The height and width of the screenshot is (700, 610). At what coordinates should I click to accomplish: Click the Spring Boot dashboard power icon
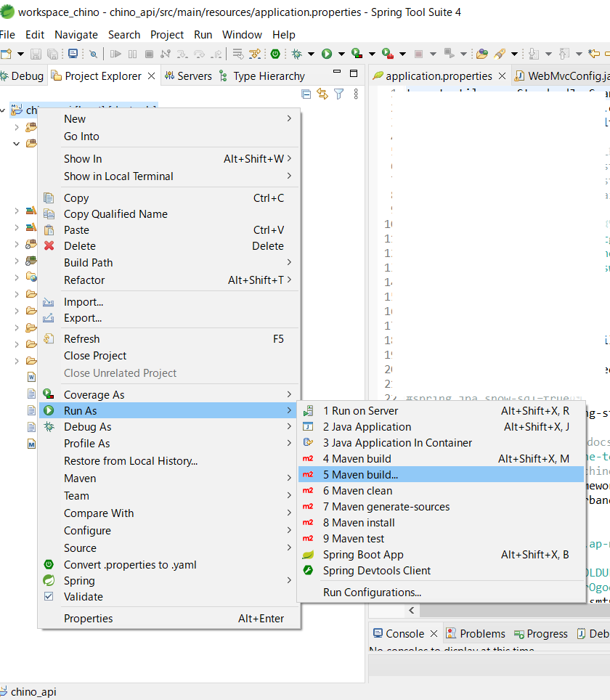tap(275, 54)
